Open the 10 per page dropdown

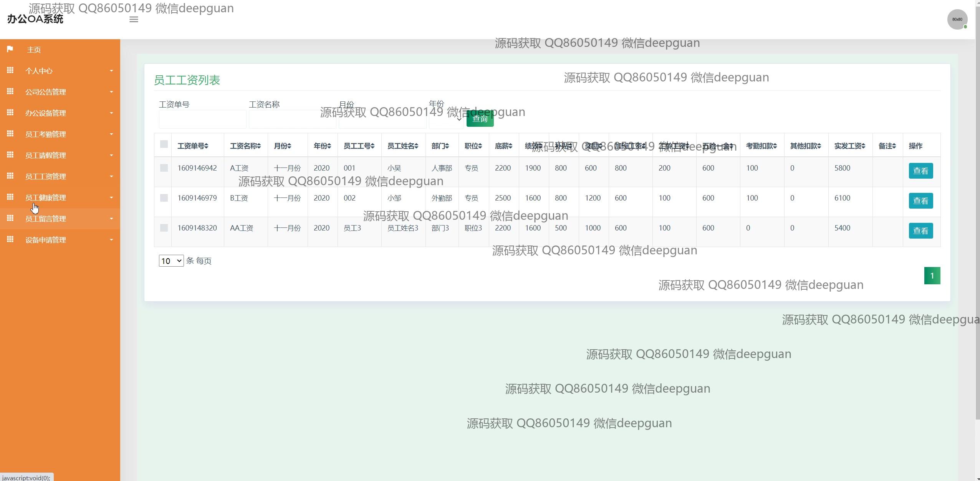[171, 261]
